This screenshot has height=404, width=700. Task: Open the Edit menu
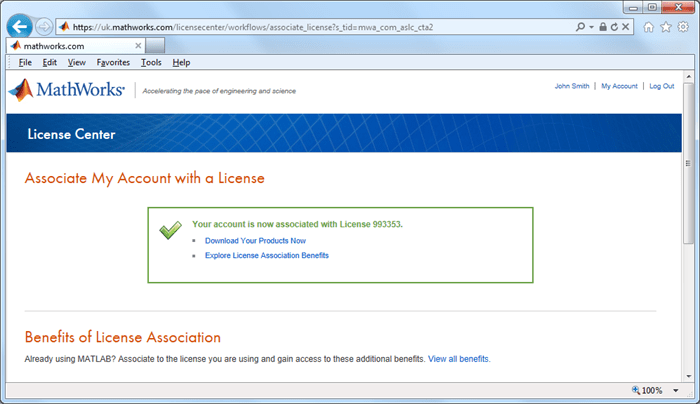50,62
